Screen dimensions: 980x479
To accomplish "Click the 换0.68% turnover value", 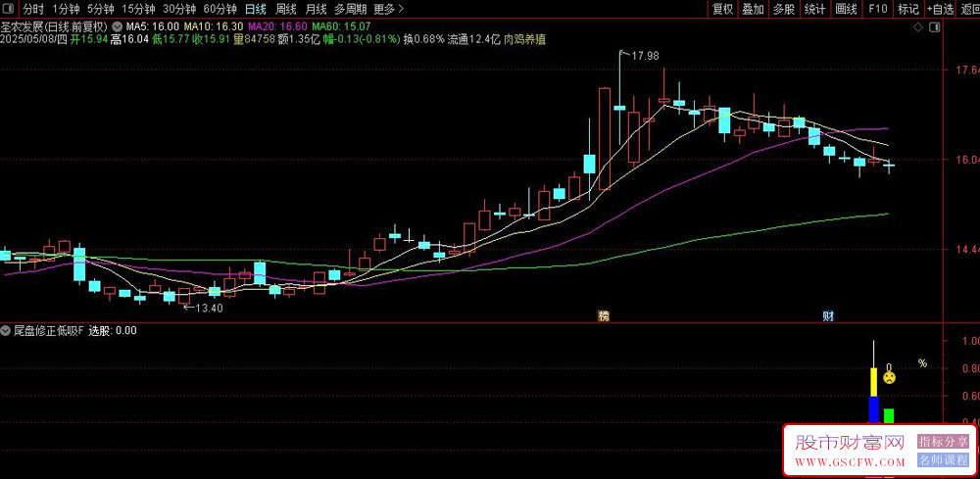I will coord(423,40).
